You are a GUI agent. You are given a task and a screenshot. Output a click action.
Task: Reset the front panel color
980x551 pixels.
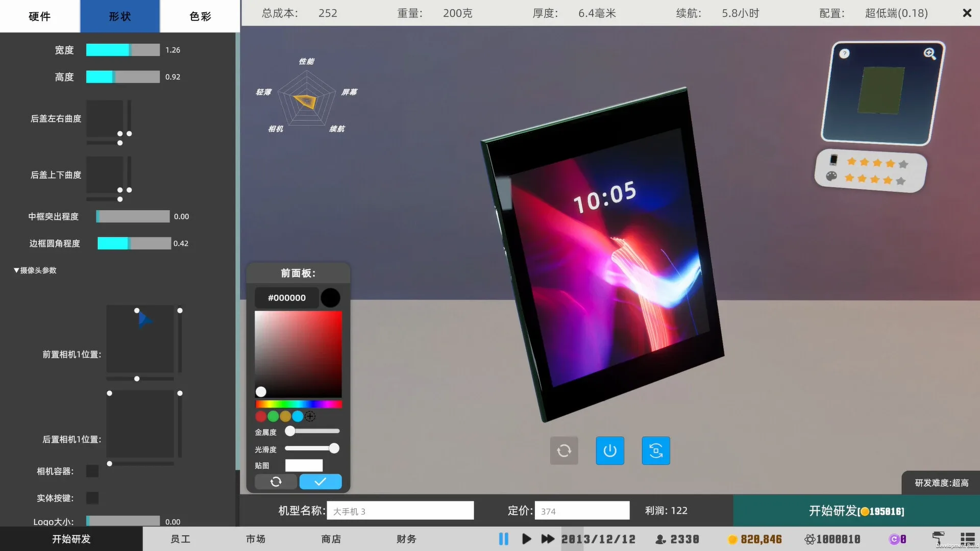pos(276,482)
